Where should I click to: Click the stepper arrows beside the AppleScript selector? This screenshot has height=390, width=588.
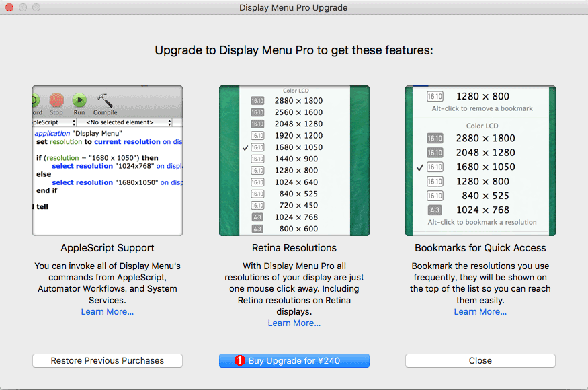pyautogui.click(x=75, y=122)
